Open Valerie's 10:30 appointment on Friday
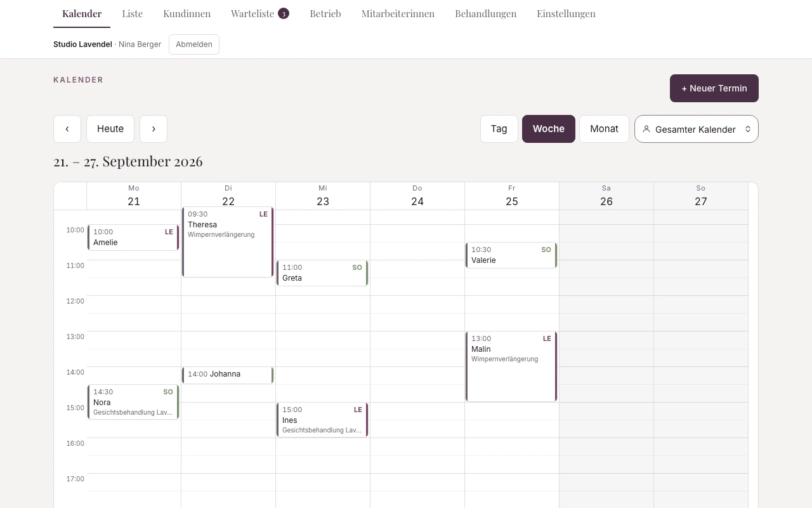This screenshot has width=812, height=508. click(x=511, y=255)
